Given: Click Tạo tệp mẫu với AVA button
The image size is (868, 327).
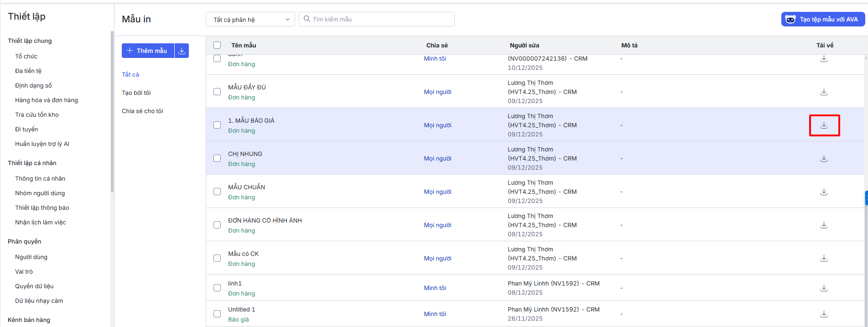Looking at the screenshot, I should click(x=823, y=19).
